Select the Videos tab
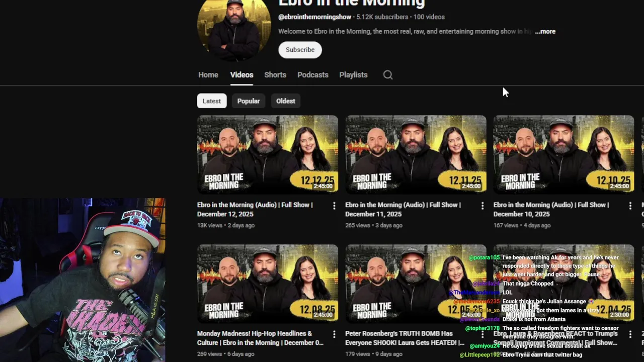 pos(242,75)
